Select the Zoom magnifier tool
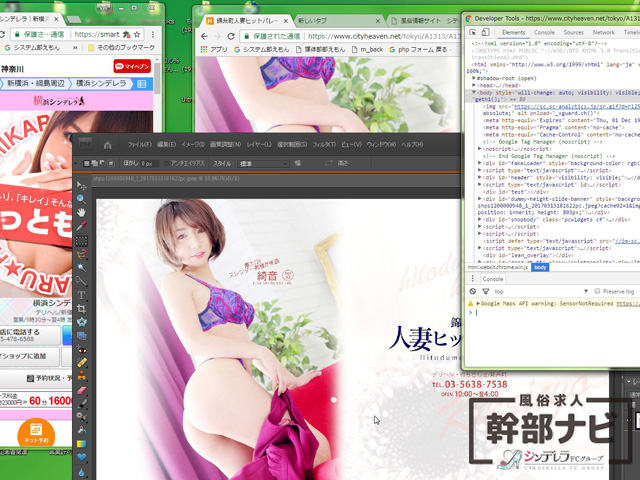The height and width of the screenshot is (480, 640). [x=82, y=199]
